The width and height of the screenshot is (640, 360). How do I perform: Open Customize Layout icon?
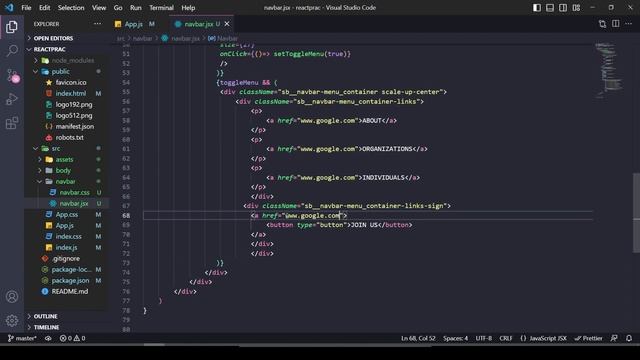576,8
